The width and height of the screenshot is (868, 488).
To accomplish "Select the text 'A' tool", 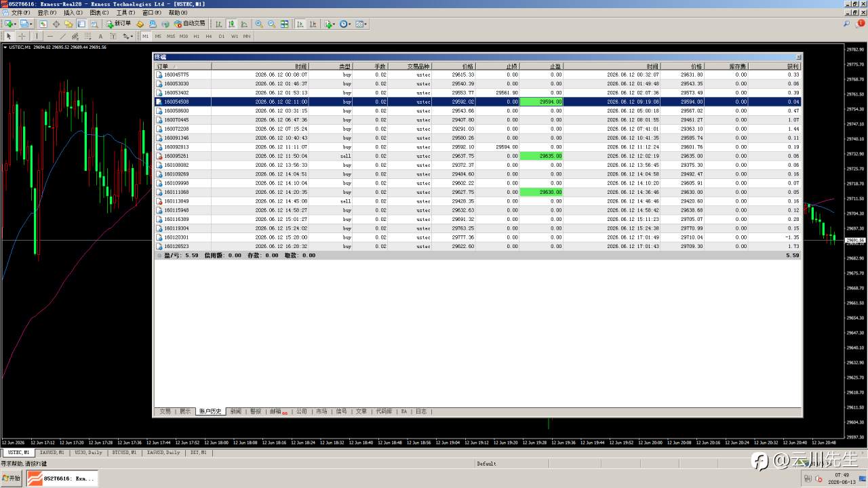I will click(x=100, y=36).
